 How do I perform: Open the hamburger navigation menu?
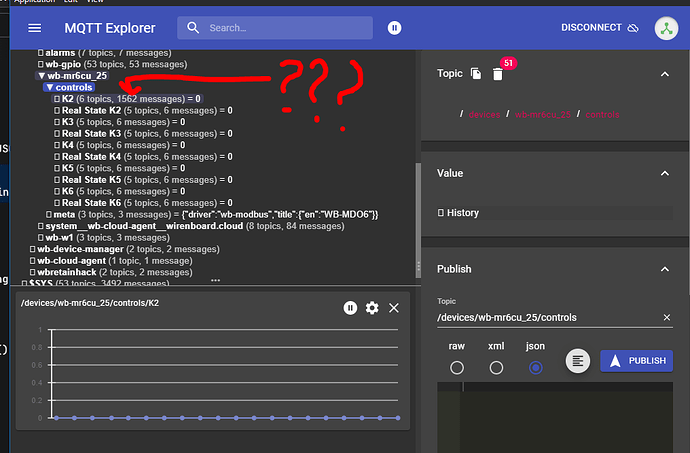(35, 29)
